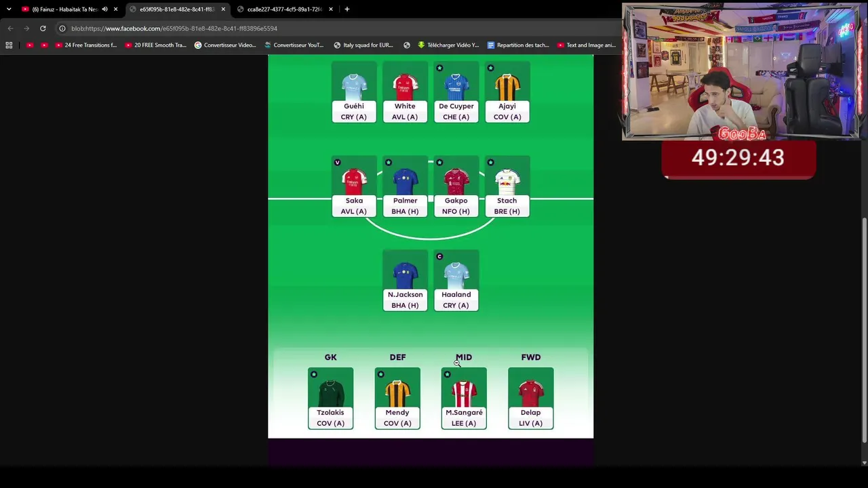868x488 pixels.
Task: Select the White player card
Action: [405, 92]
